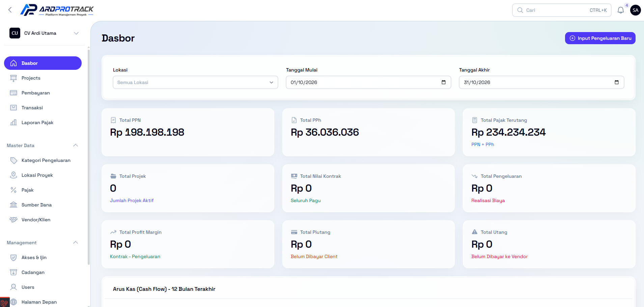644x307 pixels.
Task: Open the CV Ardi Utama company switcher
Action: coord(44,33)
